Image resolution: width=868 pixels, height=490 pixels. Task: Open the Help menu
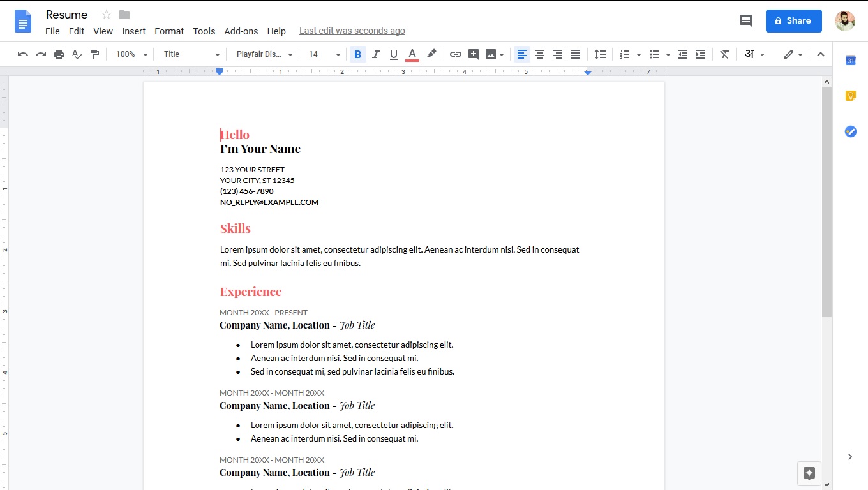point(276,31)
